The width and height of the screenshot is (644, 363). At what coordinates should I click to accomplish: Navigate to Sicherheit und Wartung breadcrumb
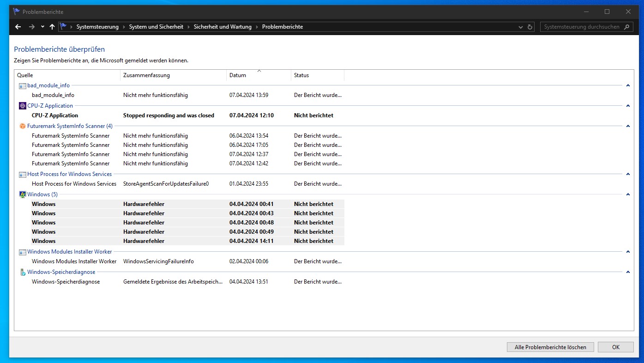[x=223, y=27]
